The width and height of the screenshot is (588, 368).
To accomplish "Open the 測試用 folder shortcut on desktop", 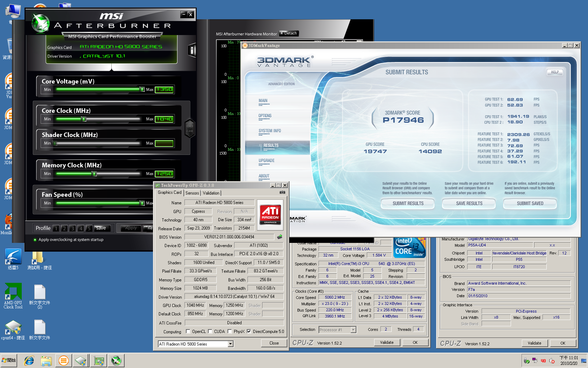I will point(40,260).
